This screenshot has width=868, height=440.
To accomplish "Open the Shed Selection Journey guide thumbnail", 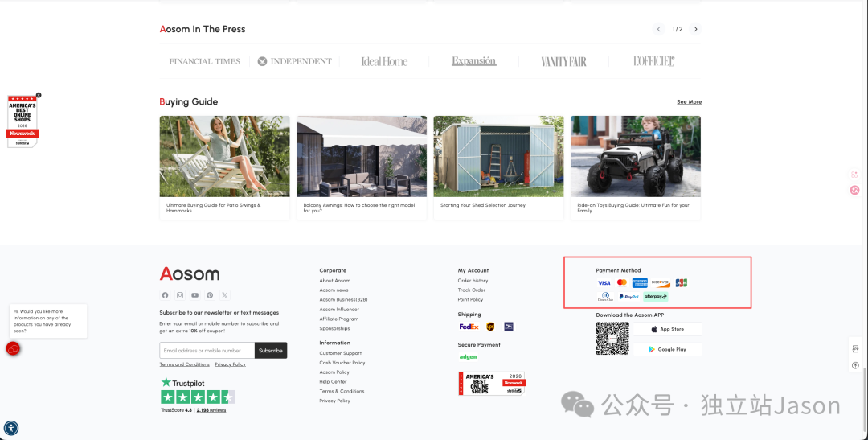I will click(x=498, y=156).
